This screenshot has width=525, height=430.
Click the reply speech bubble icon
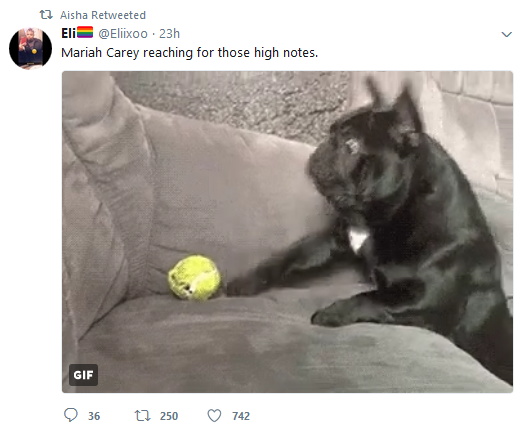71,415
